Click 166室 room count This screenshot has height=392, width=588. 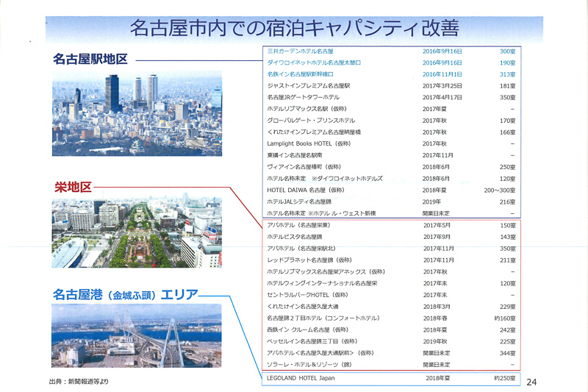[x=507, y=132]
